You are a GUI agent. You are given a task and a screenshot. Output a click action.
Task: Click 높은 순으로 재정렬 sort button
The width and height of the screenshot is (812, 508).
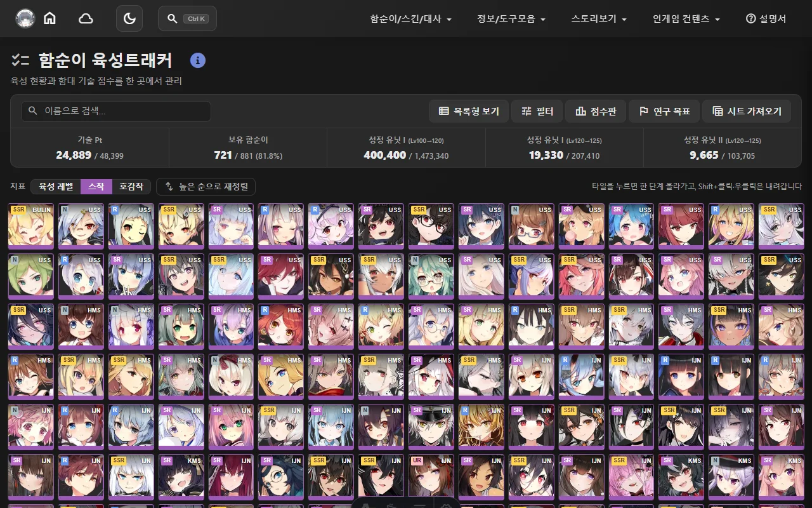[x=206, y=187]
